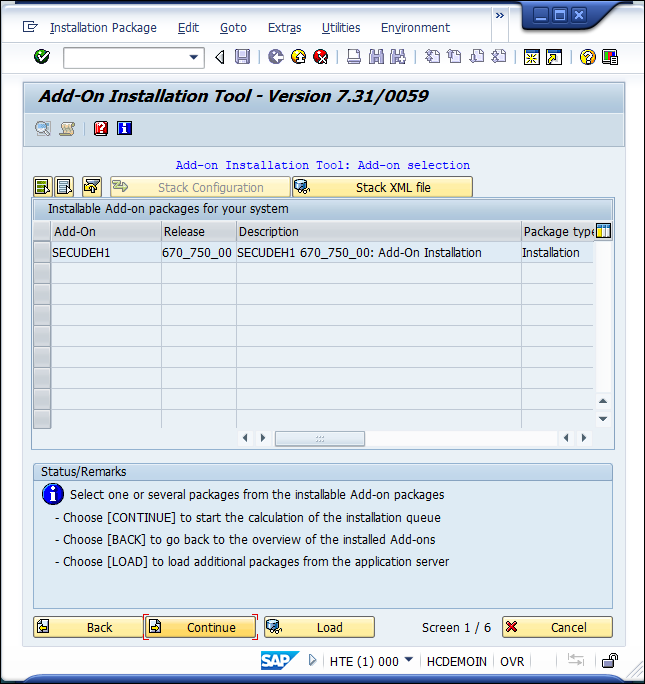645x684 pixels.
Task: Open the Environment menu
Action: click(x=415, y=28)
